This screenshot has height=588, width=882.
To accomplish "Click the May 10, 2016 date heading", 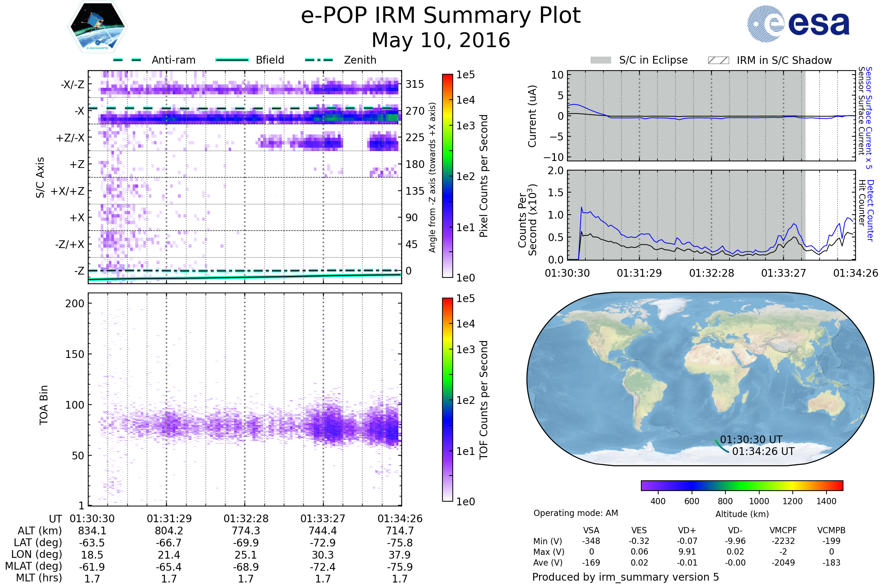I will (x=441, y=40).
